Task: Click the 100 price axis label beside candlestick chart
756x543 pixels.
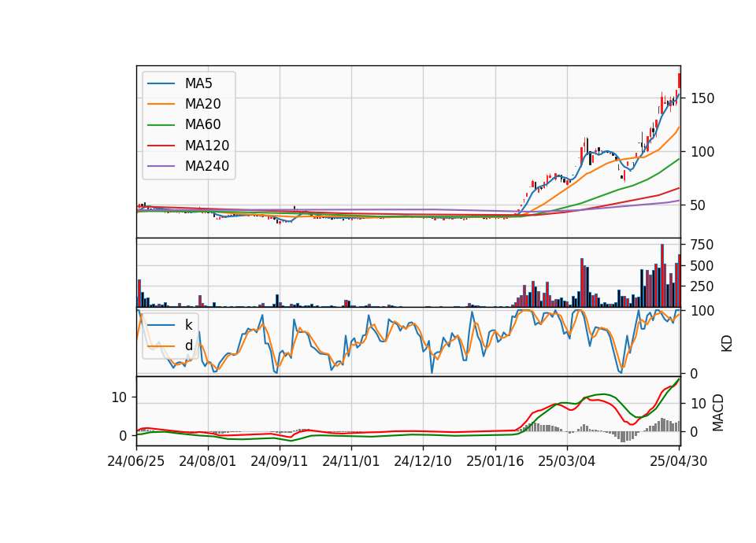Action: tap(702, 152)
